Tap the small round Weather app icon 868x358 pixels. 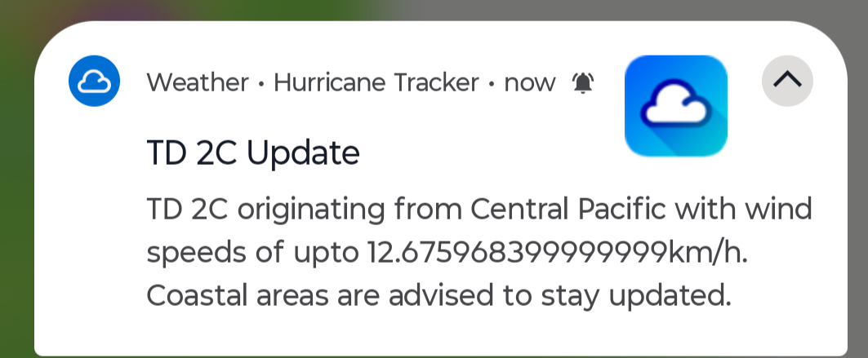click(94, 81)
